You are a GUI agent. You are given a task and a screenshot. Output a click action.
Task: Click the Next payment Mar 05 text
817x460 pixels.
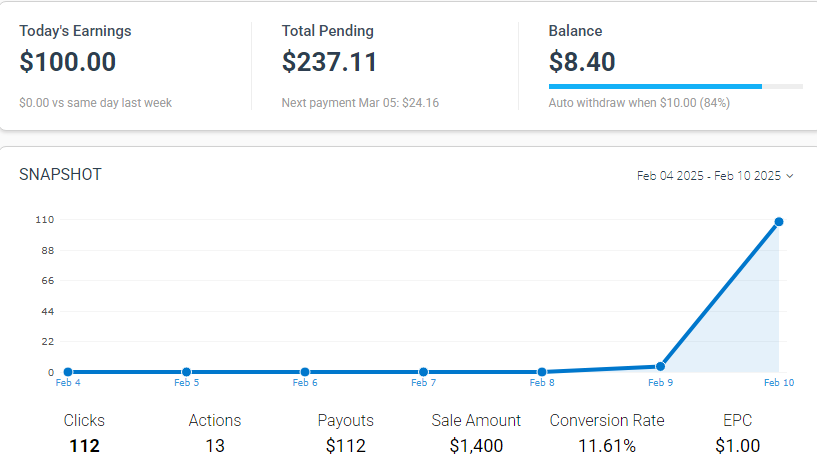(360, 103)
